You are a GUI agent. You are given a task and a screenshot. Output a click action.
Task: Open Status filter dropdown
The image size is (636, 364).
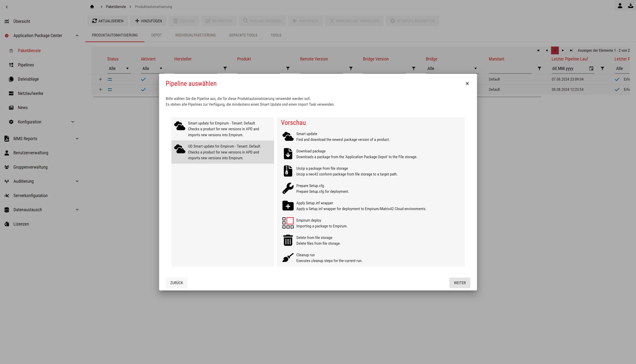(119, 68)
